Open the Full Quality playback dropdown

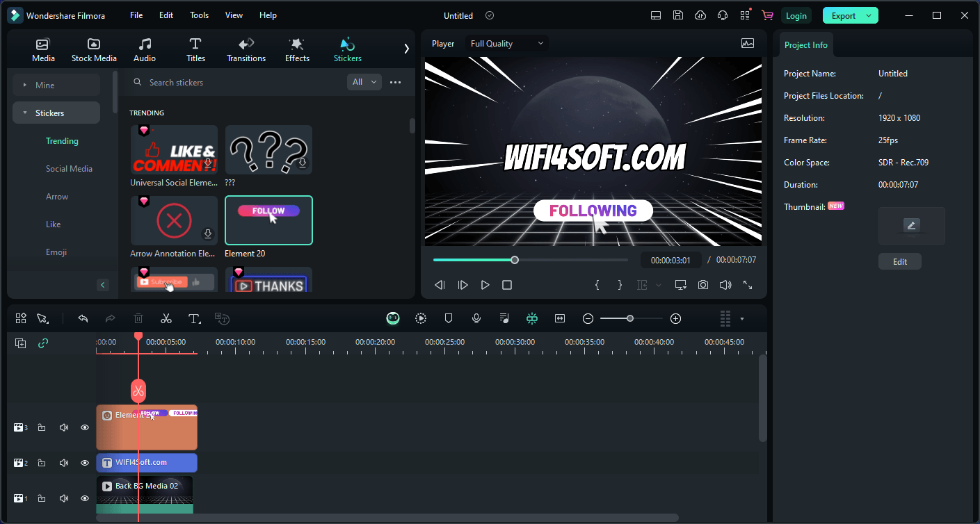[507, 44]
